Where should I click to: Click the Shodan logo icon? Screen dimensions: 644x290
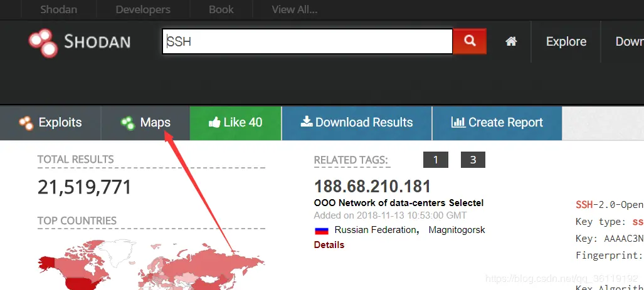pos(43,42)
